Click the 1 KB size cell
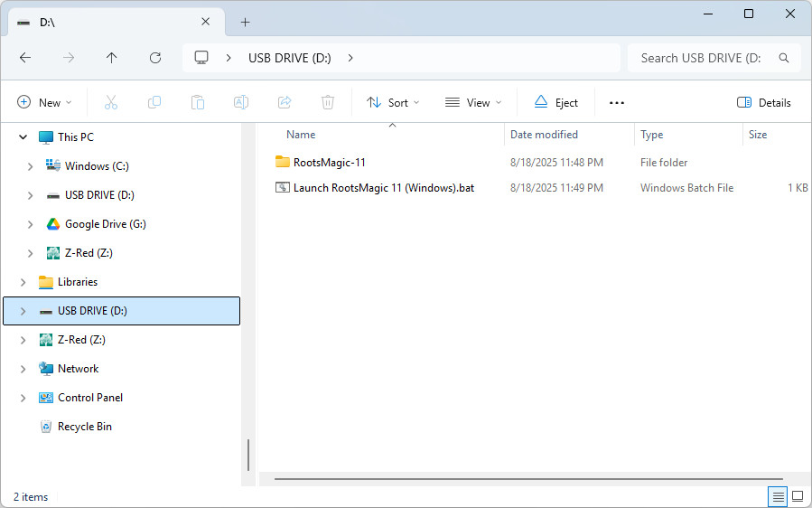The image size is (812, 508). [798, 188]
